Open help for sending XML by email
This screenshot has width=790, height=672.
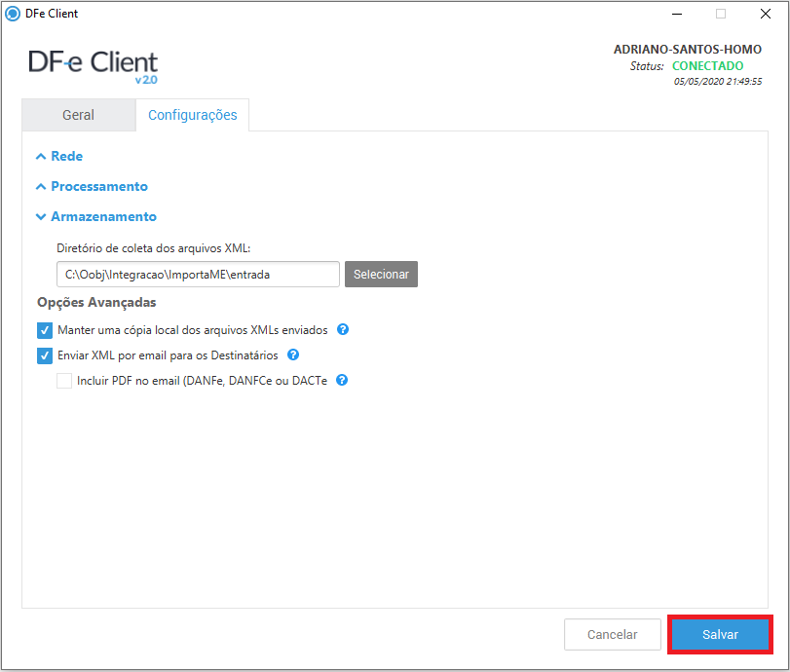[x=293, y=355]
